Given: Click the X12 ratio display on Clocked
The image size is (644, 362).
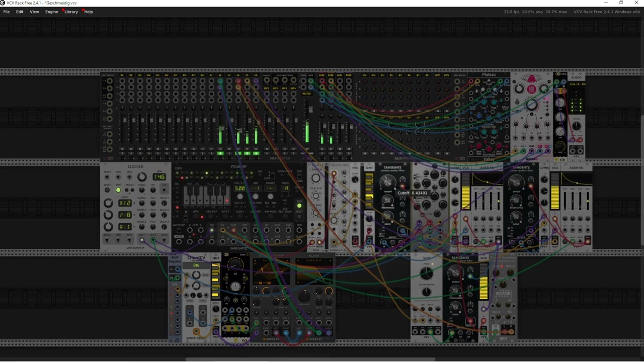Looking at the screenshot, I should (x=125, y=203).
